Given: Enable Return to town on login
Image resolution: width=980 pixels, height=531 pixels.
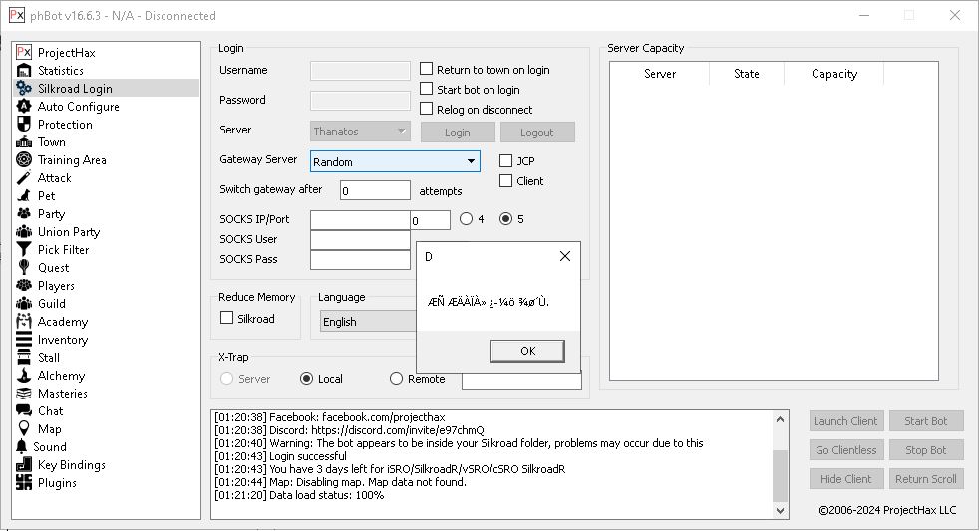Looking at the screenshot, I should coord(427,69).
